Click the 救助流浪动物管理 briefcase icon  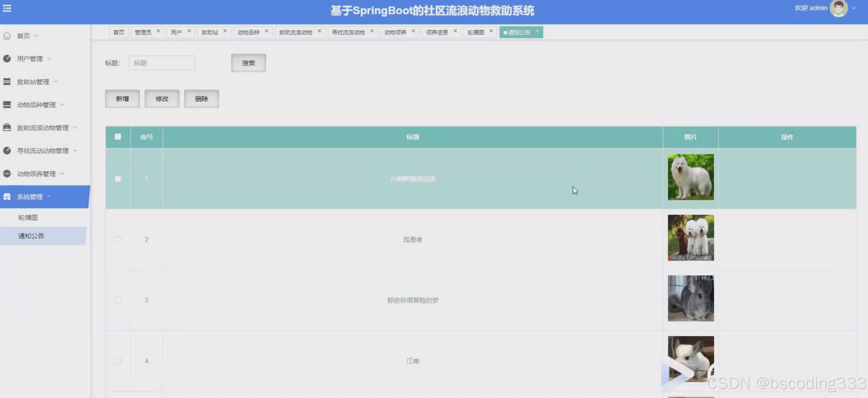pos(7,127)
